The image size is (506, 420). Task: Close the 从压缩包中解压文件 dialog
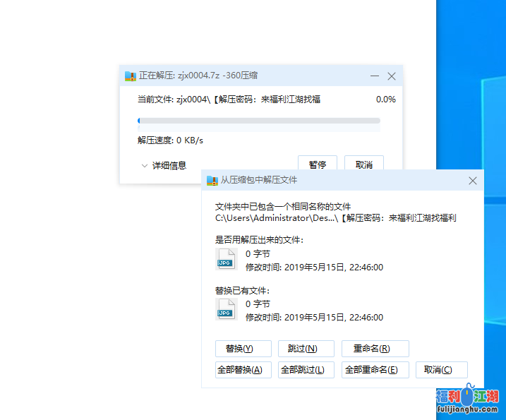tap(473, 181)
